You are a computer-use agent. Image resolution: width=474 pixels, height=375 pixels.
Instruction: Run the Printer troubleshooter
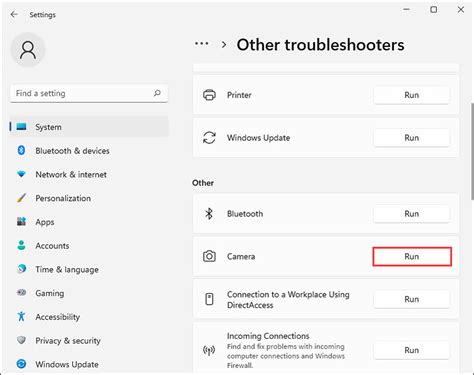(x=411, y=95)
